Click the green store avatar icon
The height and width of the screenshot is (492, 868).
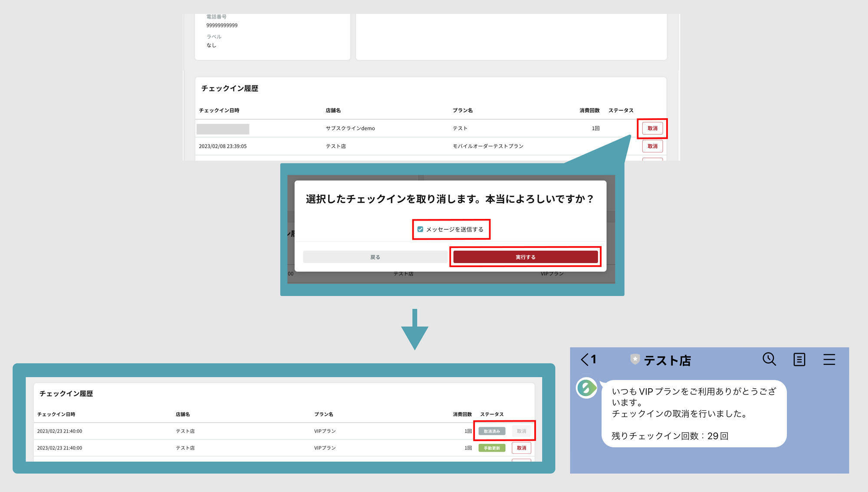[586, 388]
